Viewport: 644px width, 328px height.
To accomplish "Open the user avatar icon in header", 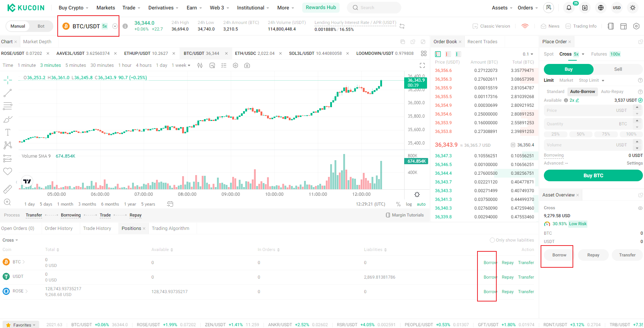I will coord(549,8).
